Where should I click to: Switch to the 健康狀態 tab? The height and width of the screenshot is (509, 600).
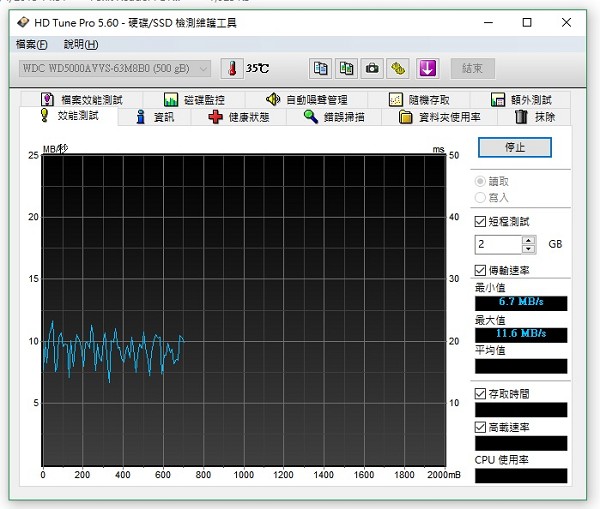239,117
